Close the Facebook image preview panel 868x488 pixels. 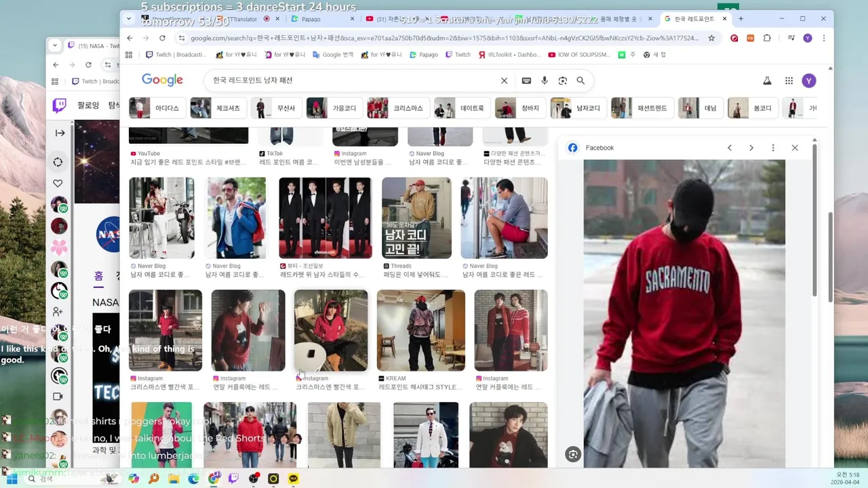pos(795,148)
